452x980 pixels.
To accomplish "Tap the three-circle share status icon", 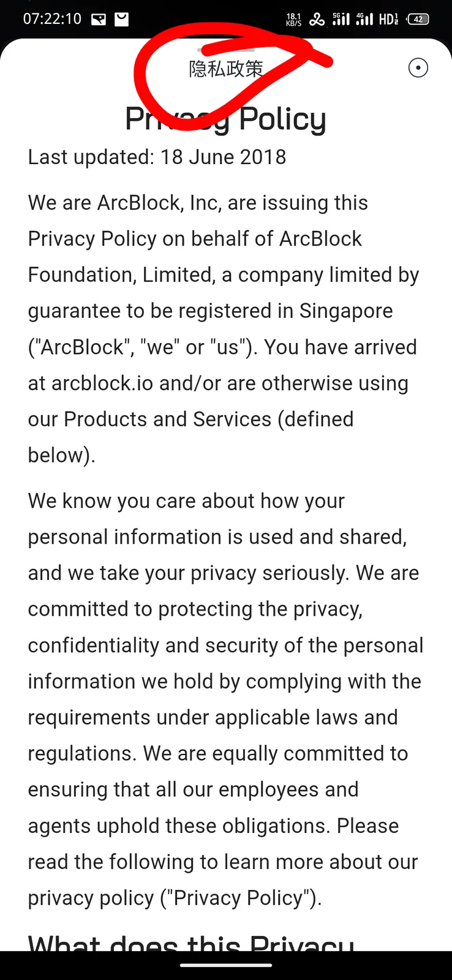I will pyautogui.click(x=317, y=20).
